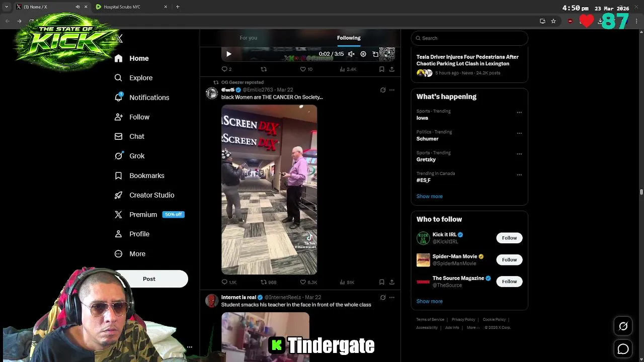Reply to the post with 1.1K replies
The image size is (644, 362).
[229, 282]
